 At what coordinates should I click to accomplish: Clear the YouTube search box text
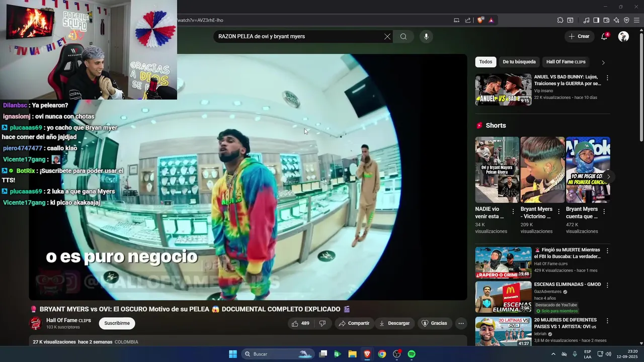[x=387, y=36]
